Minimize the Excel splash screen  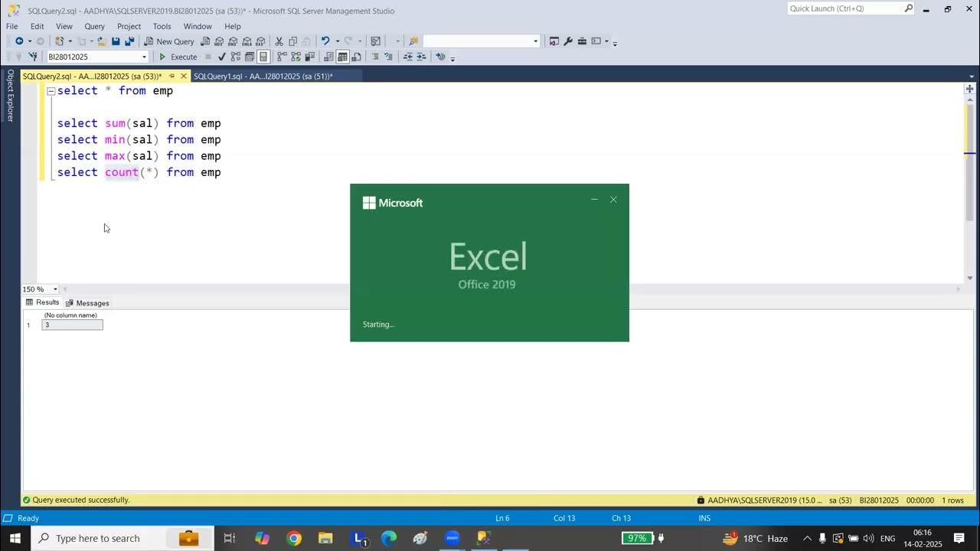click(x=594, y=200)
